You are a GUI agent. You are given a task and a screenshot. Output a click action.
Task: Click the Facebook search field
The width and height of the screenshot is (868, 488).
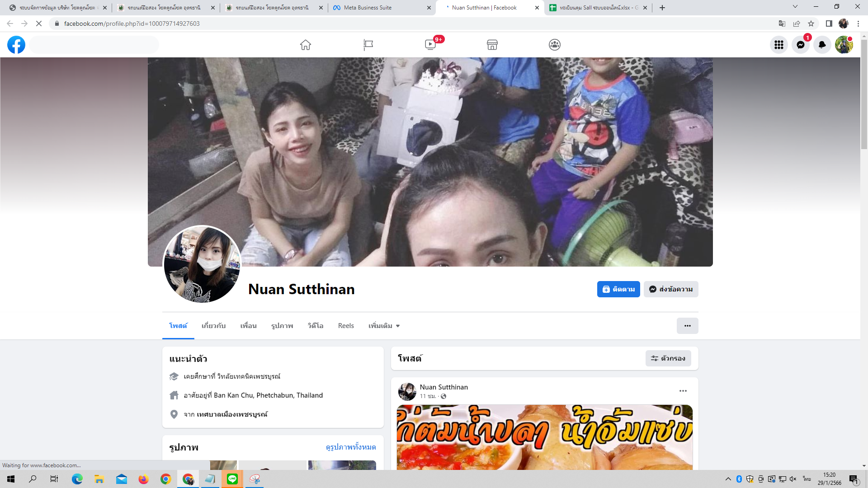click(x=94, y=45)
